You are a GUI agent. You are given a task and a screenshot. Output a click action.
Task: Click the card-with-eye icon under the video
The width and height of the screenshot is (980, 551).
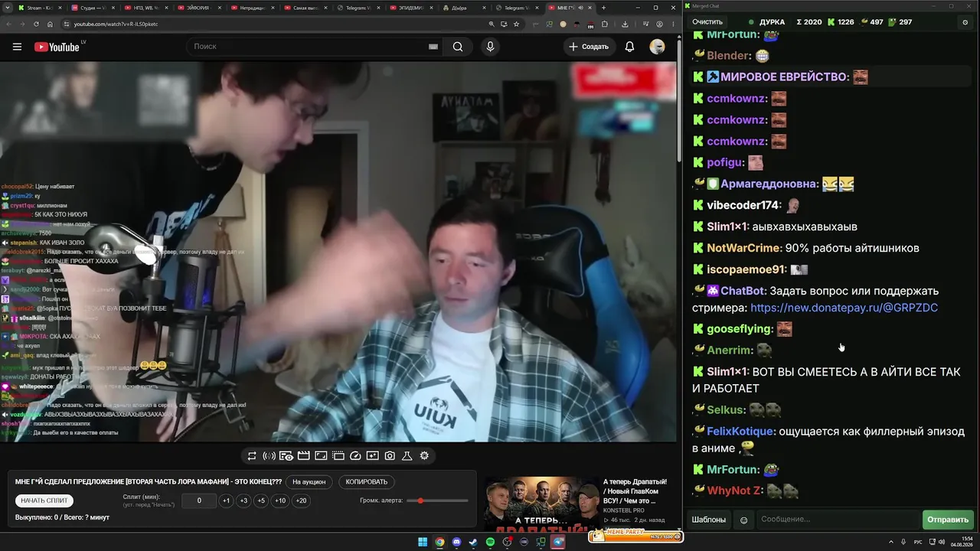[286, 456]
